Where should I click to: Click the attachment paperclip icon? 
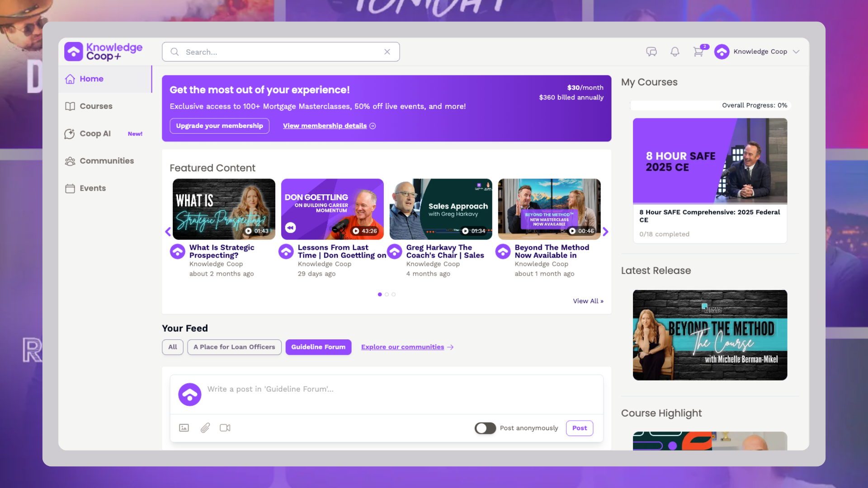point(205,428)
